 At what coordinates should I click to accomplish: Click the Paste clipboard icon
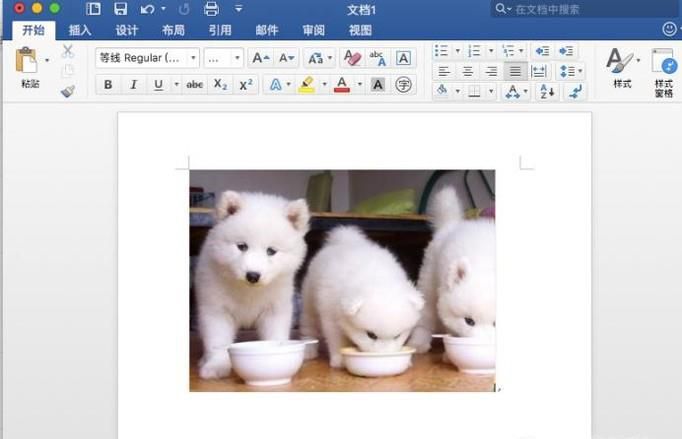coord(26,60)
